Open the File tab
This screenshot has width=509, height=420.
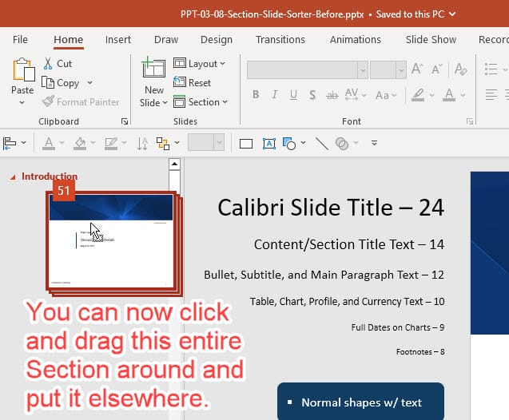(20, 40)
